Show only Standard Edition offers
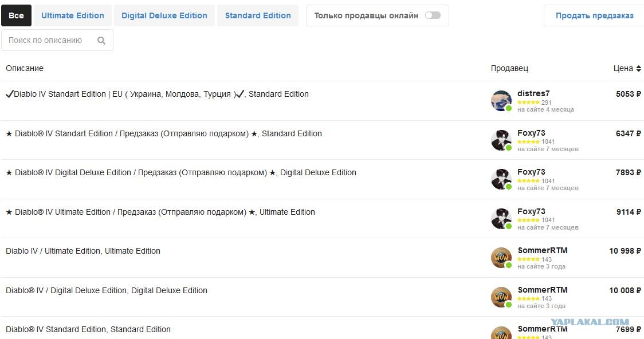Viewport: 644px width, 339px height. [258, 15]
